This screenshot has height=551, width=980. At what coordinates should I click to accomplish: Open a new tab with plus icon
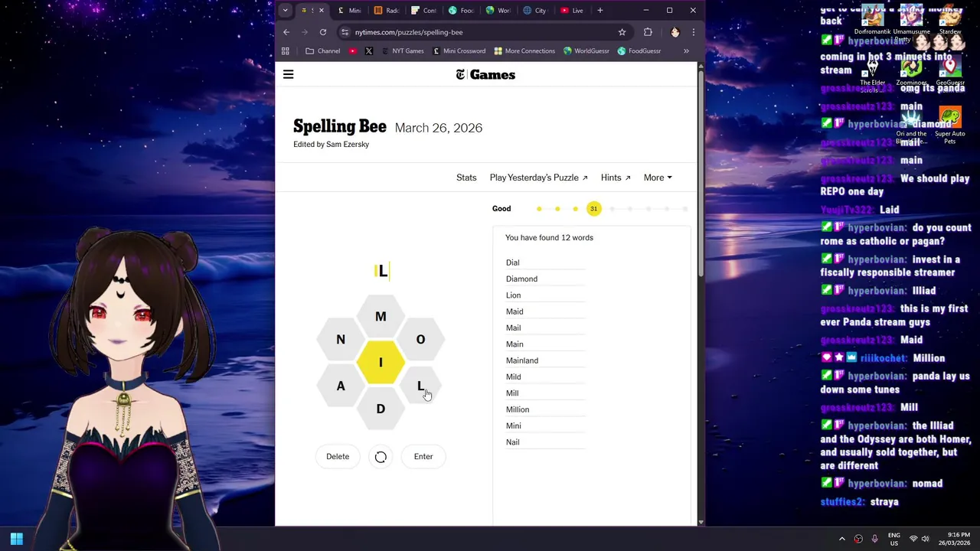click(600, 11)
